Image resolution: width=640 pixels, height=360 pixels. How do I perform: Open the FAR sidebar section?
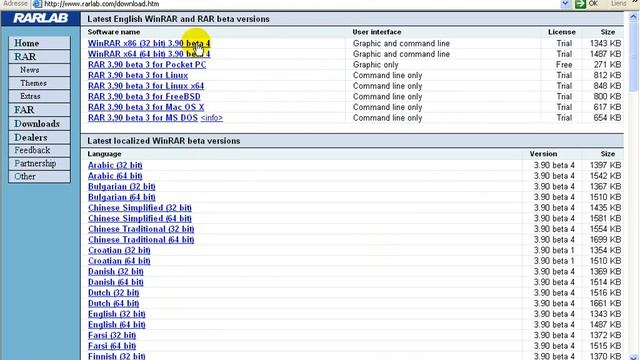click(39, 110)
